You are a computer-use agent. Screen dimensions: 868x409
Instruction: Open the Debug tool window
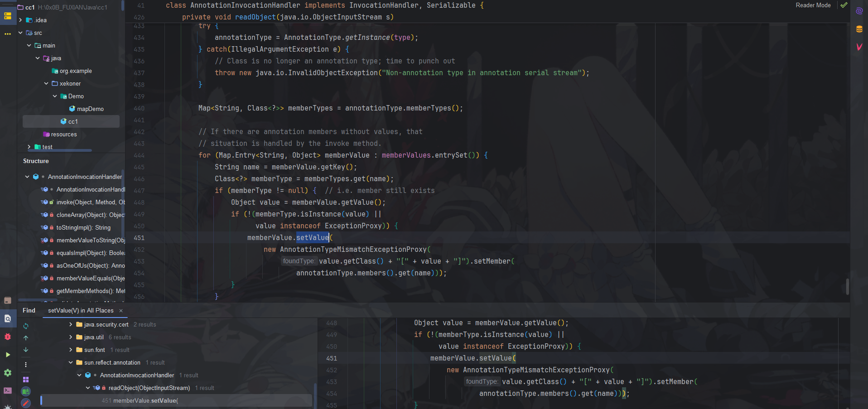point(8,337)
